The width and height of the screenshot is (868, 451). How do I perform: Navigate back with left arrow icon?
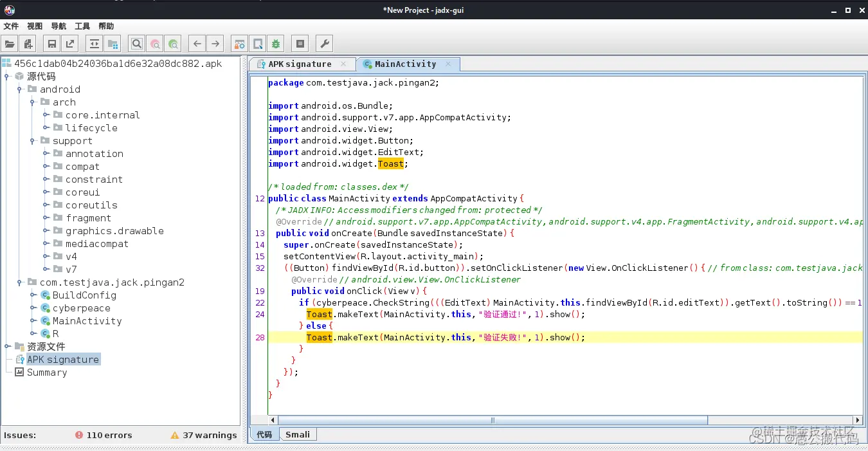tap(197, 44)
